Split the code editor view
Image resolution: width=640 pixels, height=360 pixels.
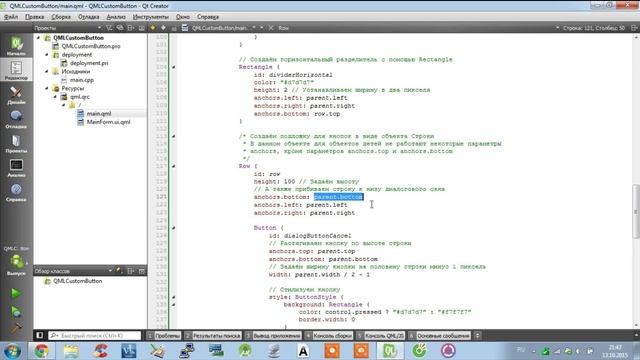(634, 28)
